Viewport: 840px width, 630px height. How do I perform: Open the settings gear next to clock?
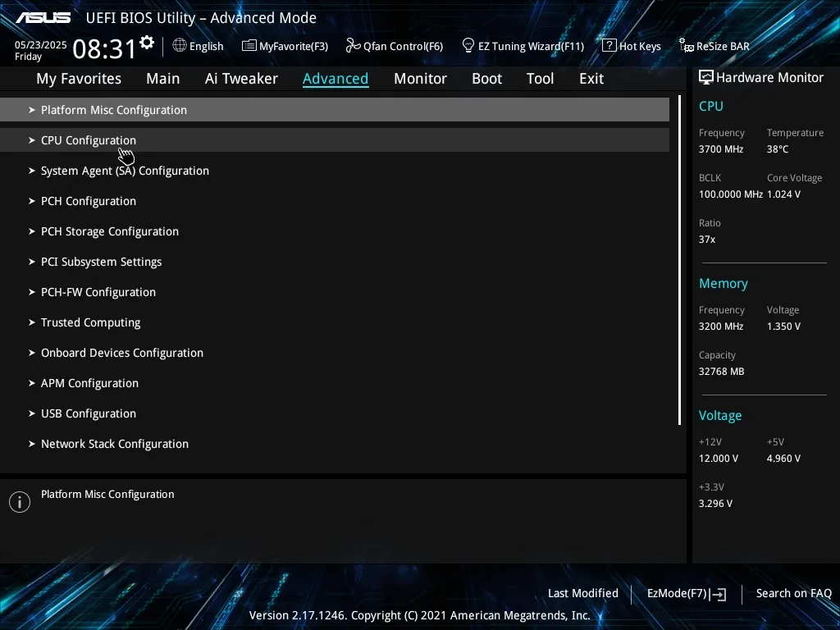pyautogui.click(x=147, y=43)
